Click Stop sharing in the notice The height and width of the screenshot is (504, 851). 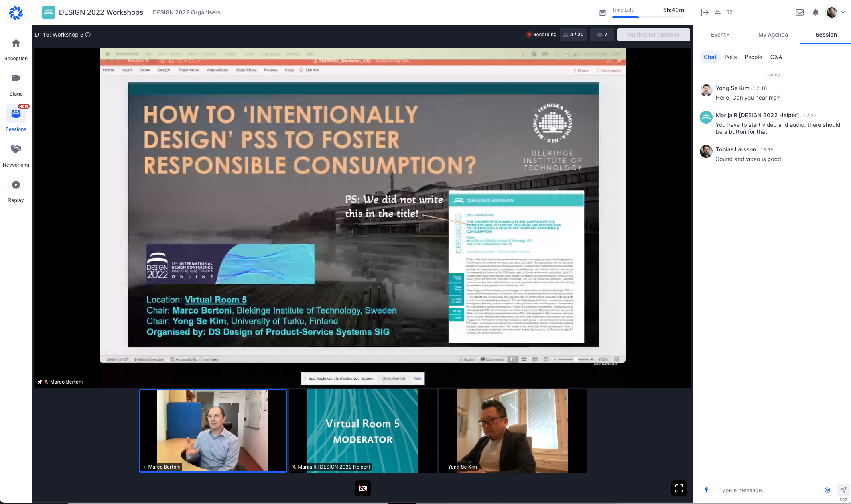coord(394,378)
